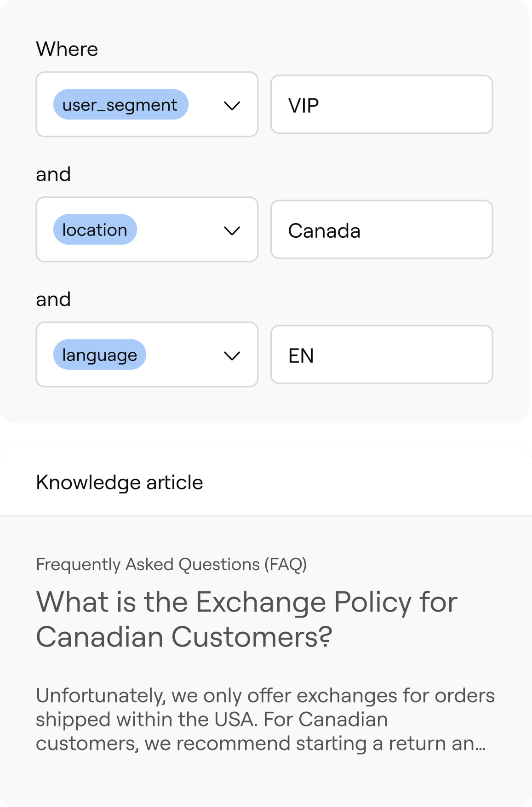Click the Frequently Asked Questions (FAQ) label
This screenshot has width=532, height=807.
point(171,564)
